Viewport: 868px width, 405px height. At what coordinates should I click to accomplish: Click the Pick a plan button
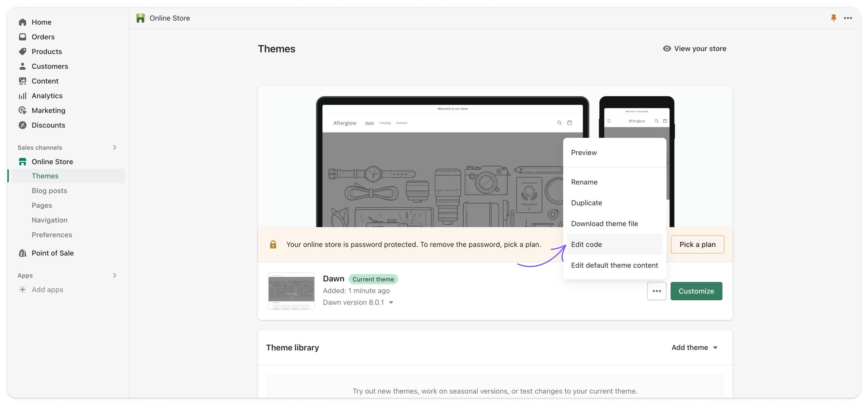[697, 244]
